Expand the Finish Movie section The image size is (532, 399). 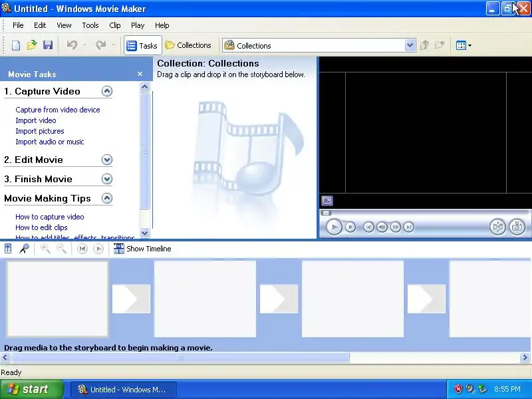(107, 179)
